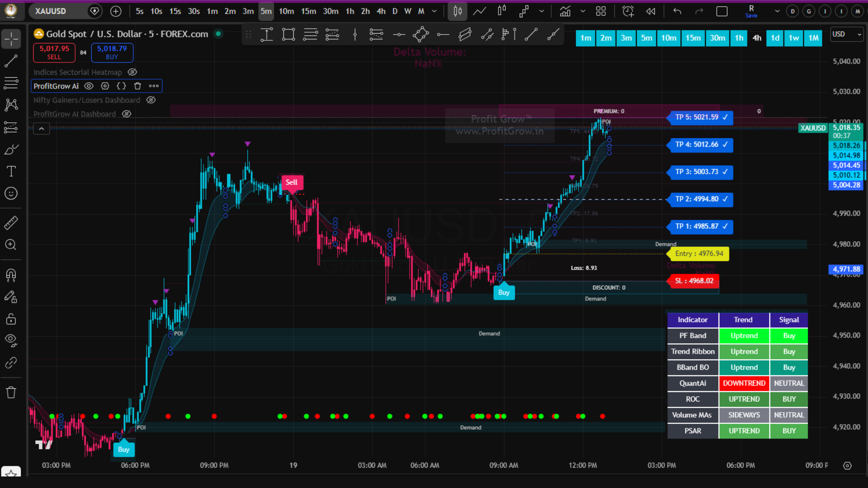868x488 pixels.
Task: Select the D daily interval
Action: click(x=395, y=11)
